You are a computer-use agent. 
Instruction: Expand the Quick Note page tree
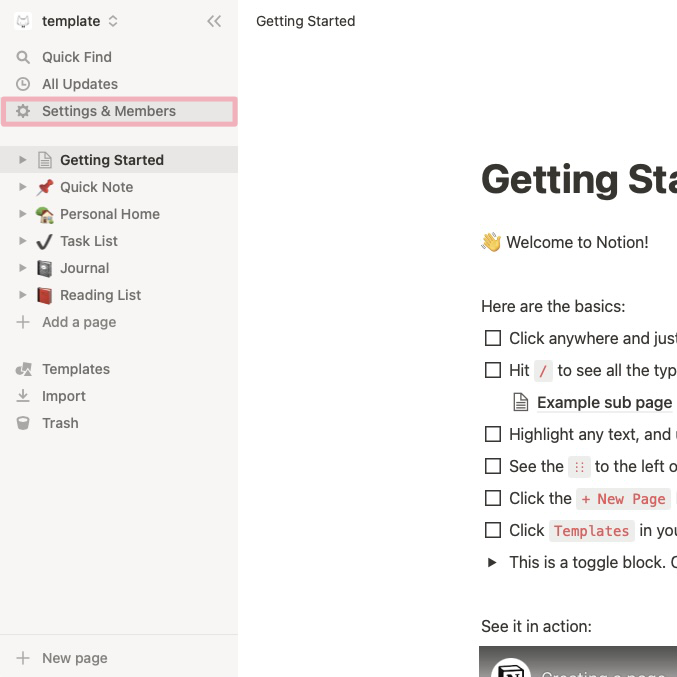point(22,187)
